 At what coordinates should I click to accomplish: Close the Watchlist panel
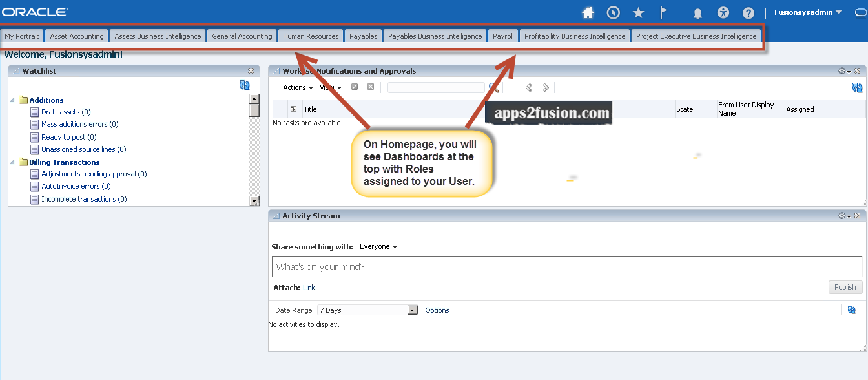pyautogui.click(x=251, y=71)
